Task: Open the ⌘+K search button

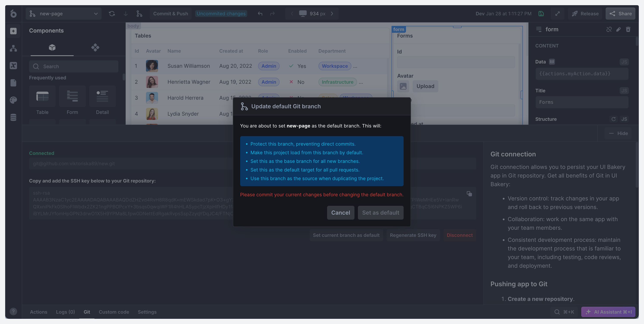Action: [564, 312]
